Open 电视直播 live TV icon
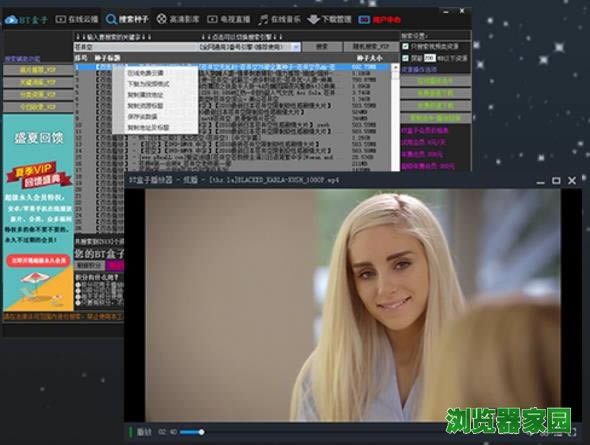Viewport: 590px width, 445px height. (x=212, y=19)
